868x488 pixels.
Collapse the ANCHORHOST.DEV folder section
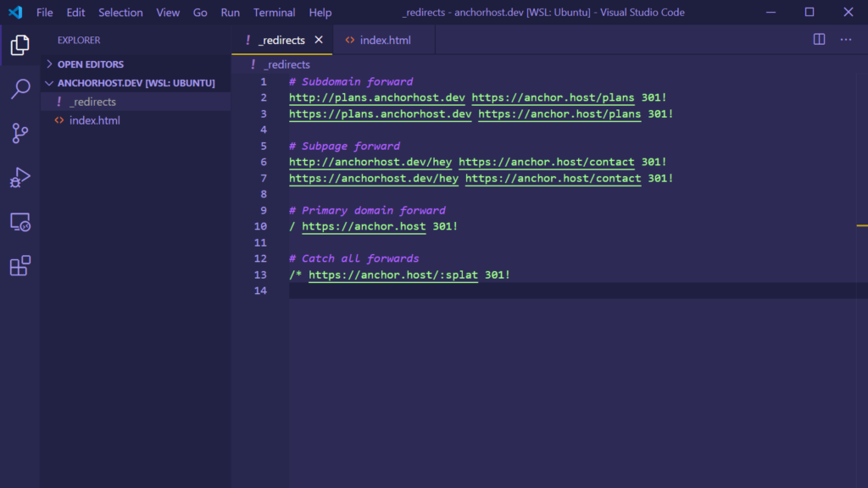[136, 83]
